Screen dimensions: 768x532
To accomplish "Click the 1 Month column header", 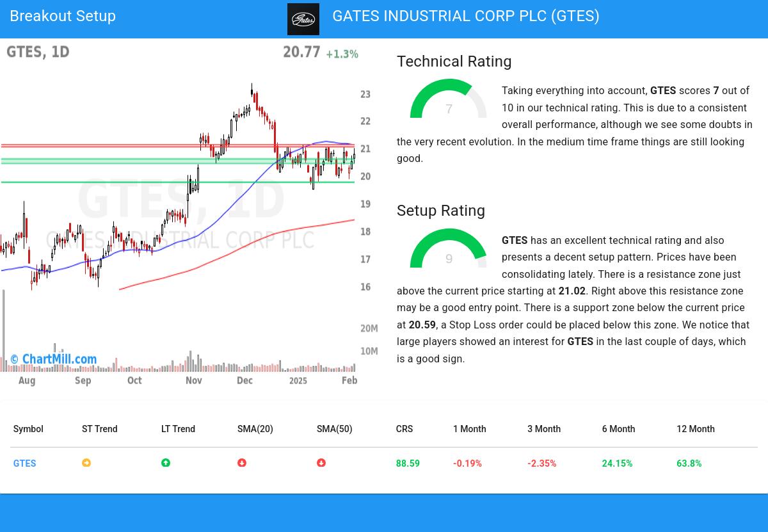I will pos(470,429).
